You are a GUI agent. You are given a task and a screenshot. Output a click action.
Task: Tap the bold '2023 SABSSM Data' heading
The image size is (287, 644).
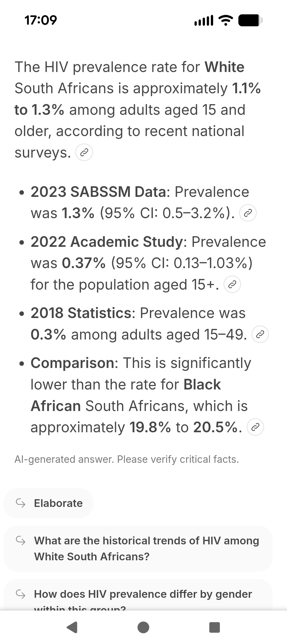(98, 192)
